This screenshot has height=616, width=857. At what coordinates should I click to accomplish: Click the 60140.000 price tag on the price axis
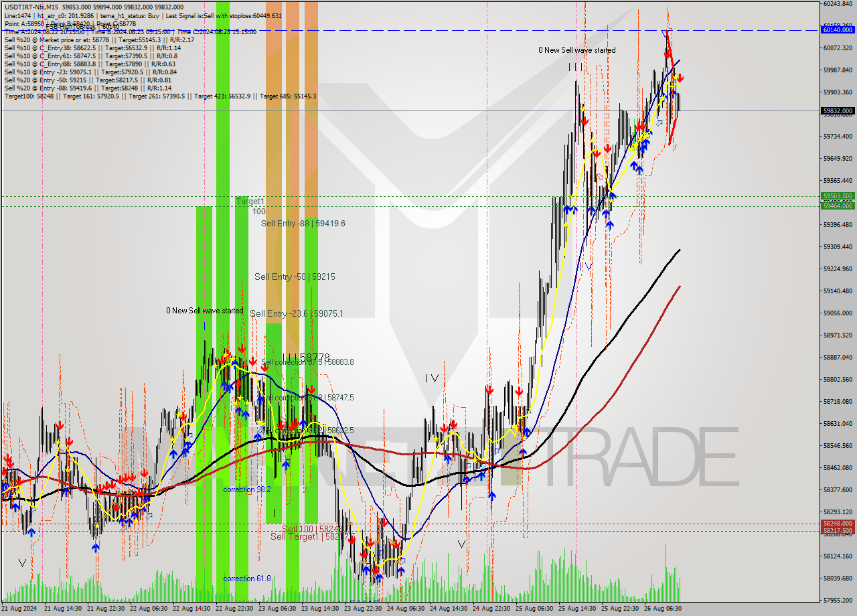point(838,30)
